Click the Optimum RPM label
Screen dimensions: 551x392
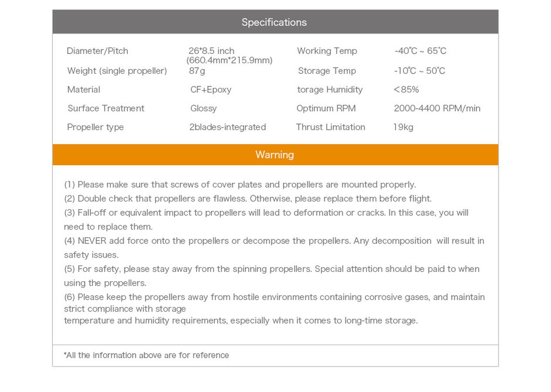[326, 108]
